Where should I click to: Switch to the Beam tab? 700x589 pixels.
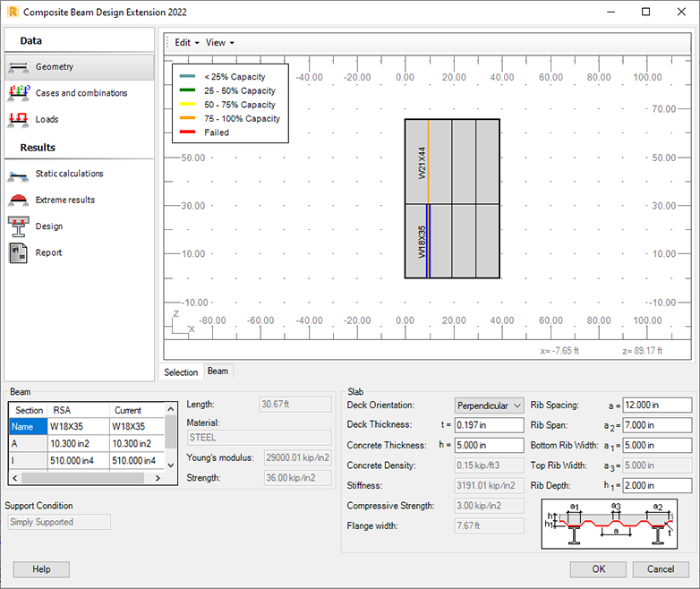tap(218, 371)
